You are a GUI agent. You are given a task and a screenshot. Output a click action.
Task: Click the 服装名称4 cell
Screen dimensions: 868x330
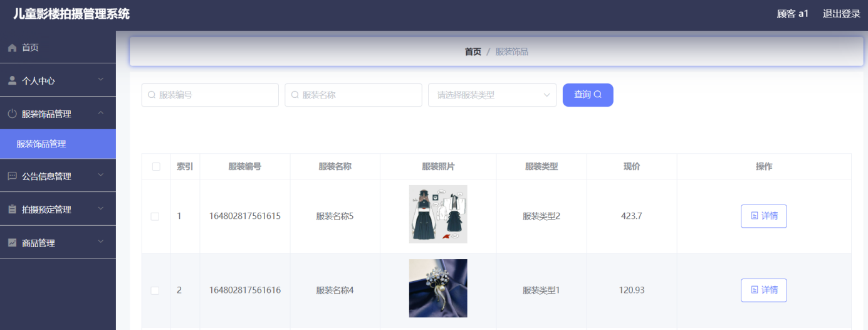(x=335, y=290)
